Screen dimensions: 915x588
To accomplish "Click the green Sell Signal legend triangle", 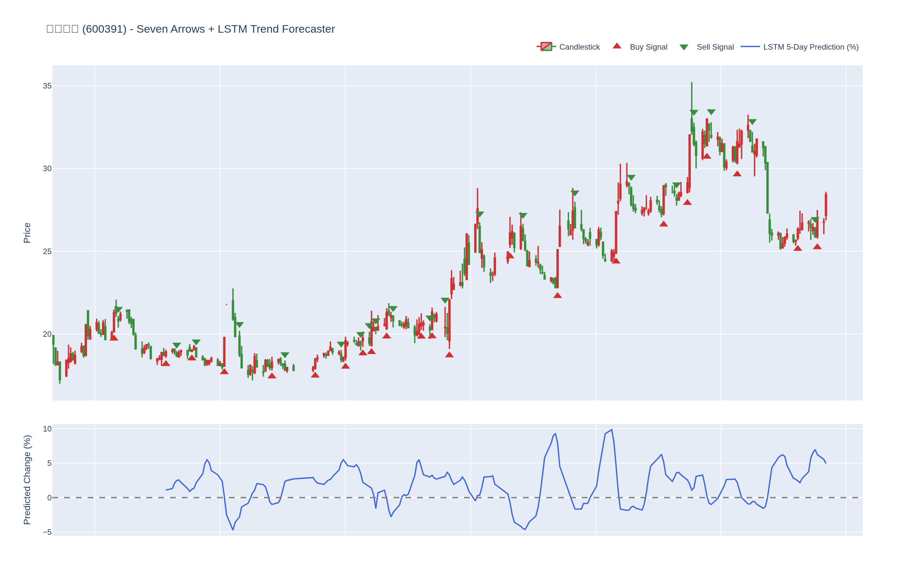I will [684, 47].
